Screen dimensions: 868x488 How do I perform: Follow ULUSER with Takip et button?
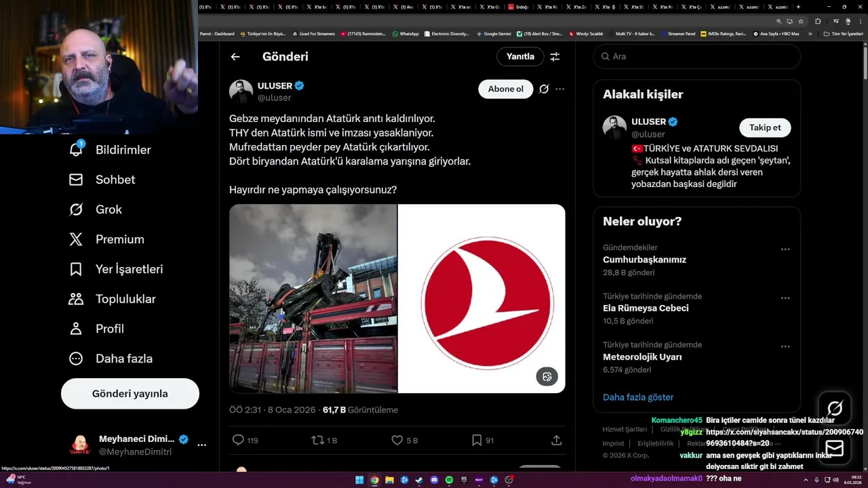(x=765, y=127)
